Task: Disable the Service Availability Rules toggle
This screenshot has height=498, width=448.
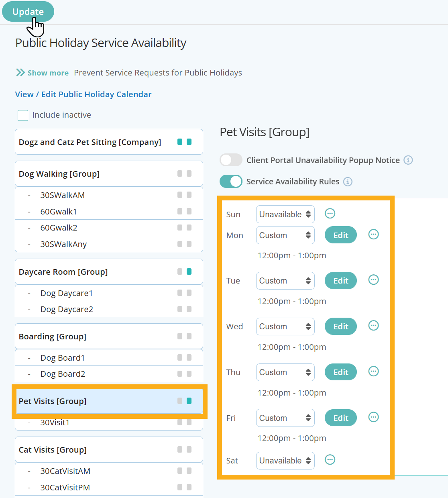Action: click(231, 181)
